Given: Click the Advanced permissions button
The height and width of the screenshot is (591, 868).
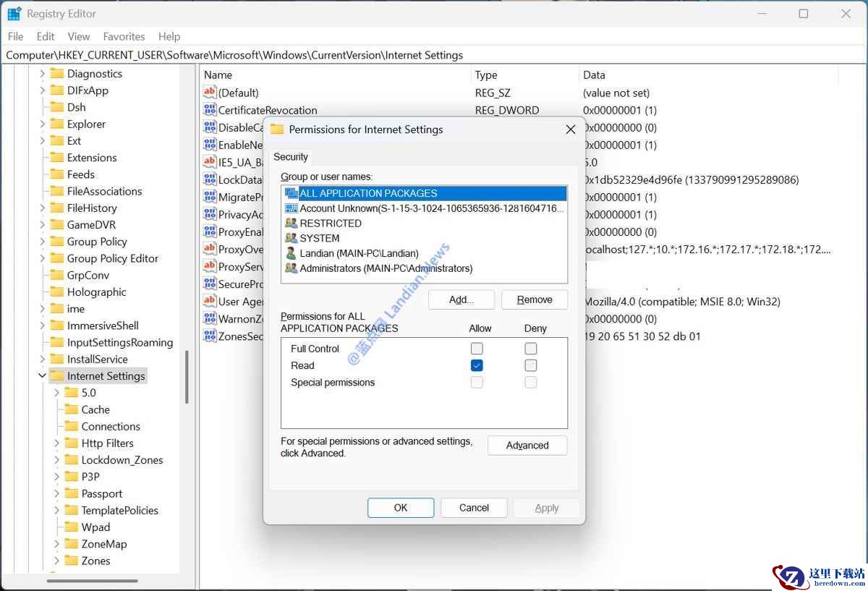Looking at the screenshot, I should coord(527,446).
